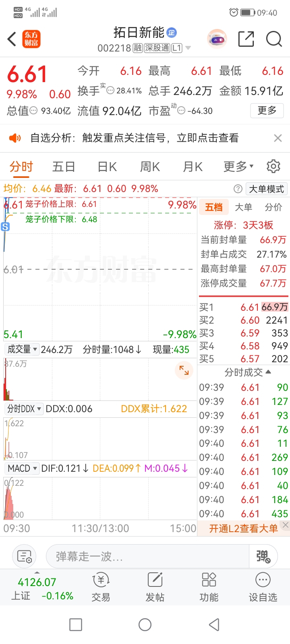Open the 更多 chart period dropdown
Image resolution: width=290 pixels, height=644 pixels.
click(238, 166)
